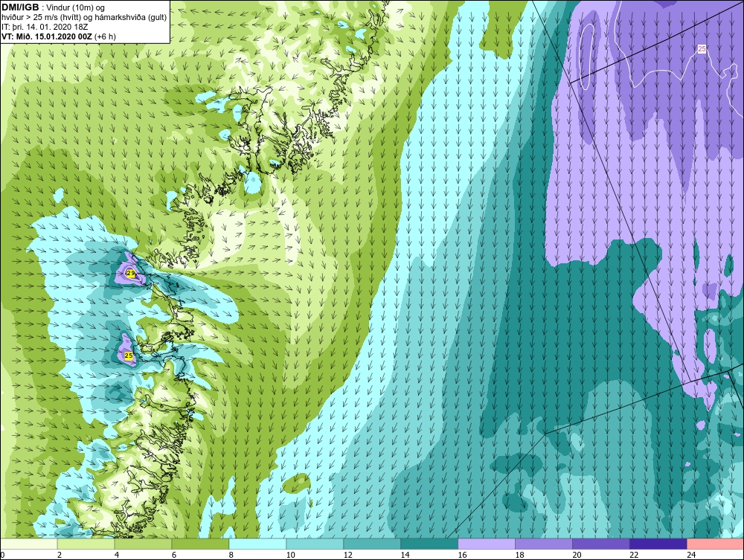Click the legend scale number 10
744x560 pixels.
[x=290, y=555]
